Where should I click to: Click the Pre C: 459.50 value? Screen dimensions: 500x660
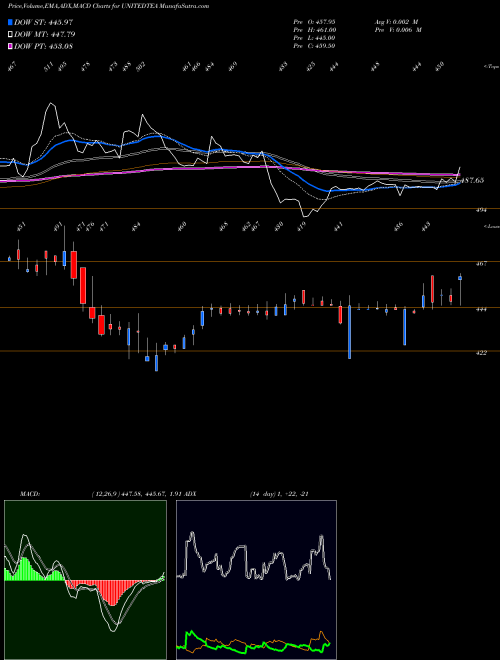click(314, 46)
